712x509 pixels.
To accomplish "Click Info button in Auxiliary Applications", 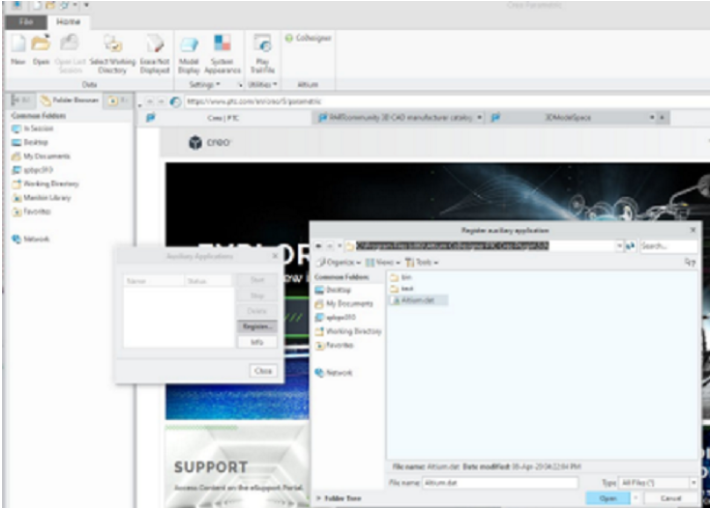I will tap(257, 342).
